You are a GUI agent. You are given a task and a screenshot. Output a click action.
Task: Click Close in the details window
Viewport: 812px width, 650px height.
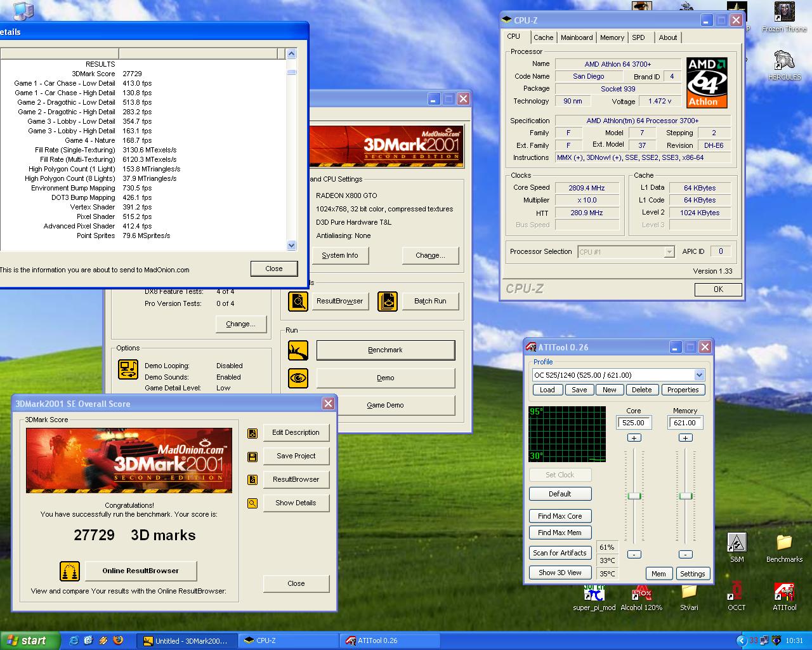(274, 269)
